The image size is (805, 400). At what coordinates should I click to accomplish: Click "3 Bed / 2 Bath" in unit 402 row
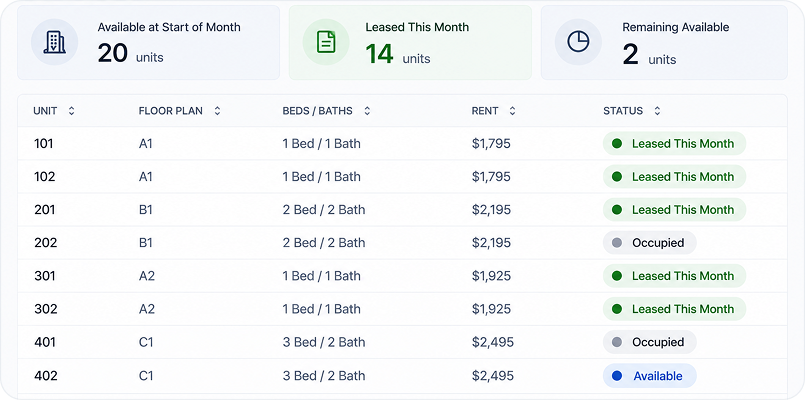click(x=324, y=376)
